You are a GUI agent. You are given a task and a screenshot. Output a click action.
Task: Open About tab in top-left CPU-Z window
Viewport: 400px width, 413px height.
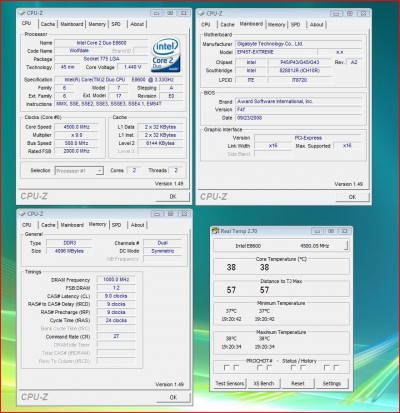click(x=137, y=24)
